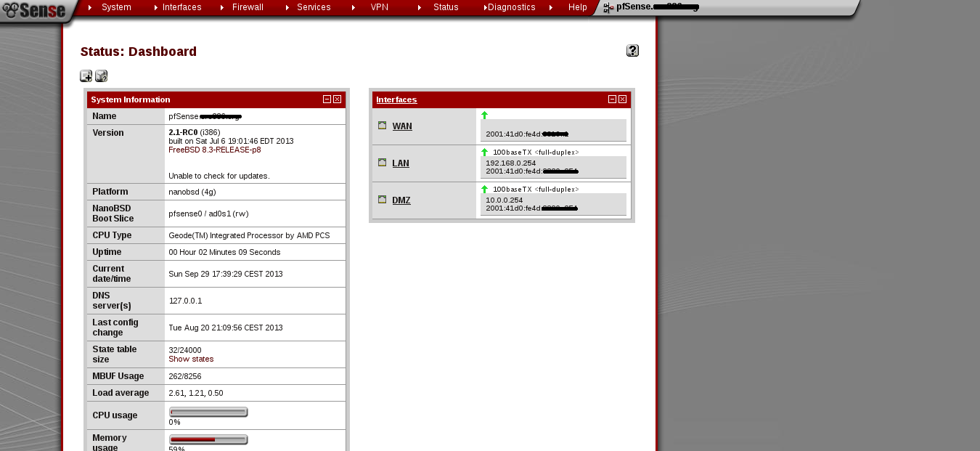Open the Status menu
The height and width of the screenshot is (451, 980).
(x=446, y=7)
